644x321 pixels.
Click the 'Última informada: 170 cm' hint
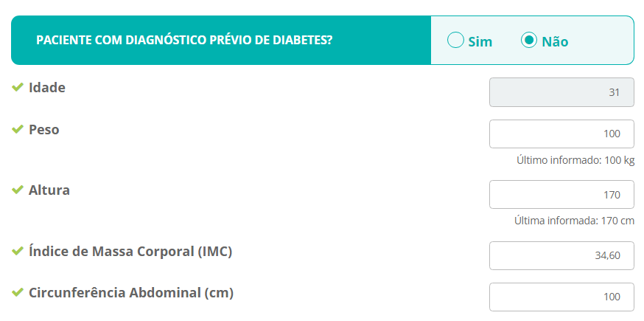(x=574, y=221)
